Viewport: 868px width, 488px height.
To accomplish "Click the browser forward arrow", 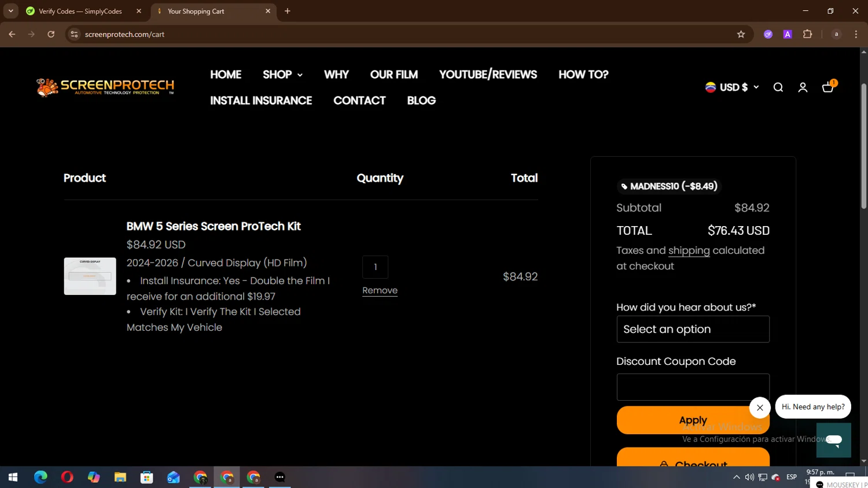I will [31, 34].
